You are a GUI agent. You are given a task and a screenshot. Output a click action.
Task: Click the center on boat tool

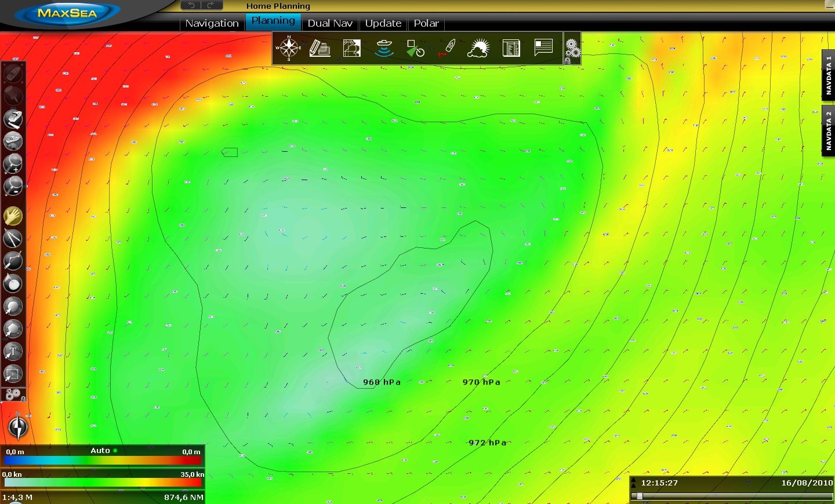13,119
